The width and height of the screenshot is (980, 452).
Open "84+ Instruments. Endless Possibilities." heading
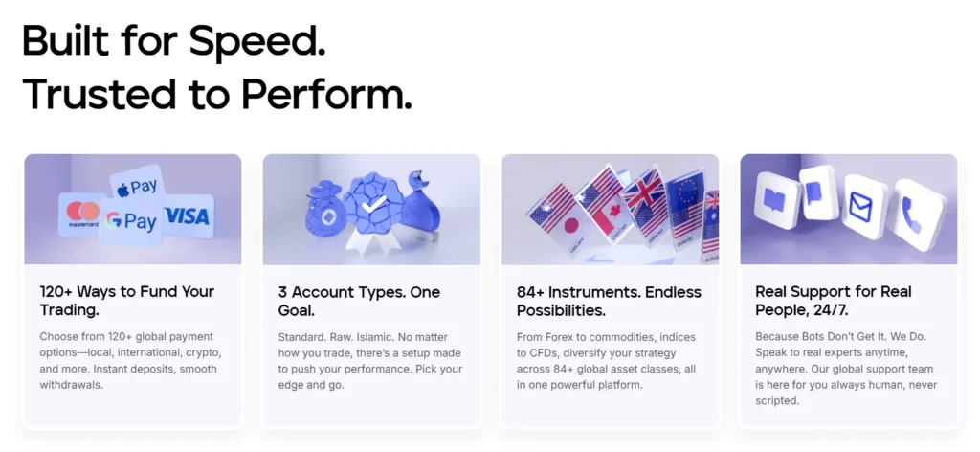click(609, 301)
